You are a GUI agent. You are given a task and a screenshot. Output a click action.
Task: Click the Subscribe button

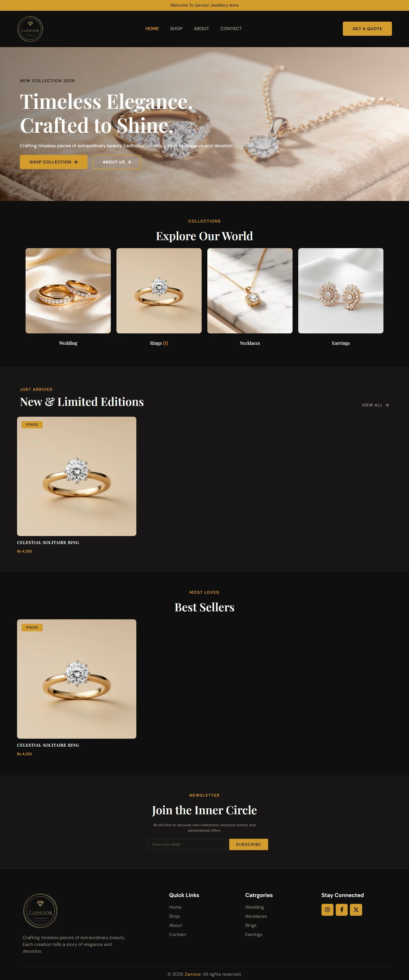point(249,844)
